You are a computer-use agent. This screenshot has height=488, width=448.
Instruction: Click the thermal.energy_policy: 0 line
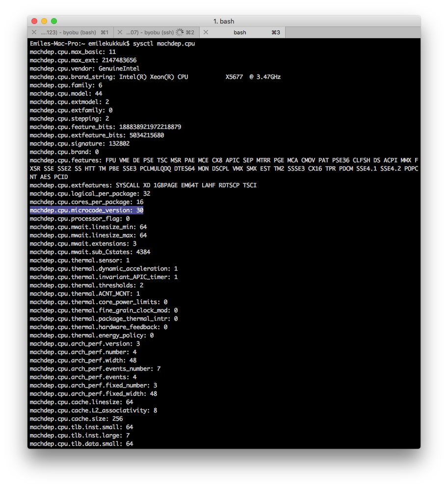click(x=92, y=335)
